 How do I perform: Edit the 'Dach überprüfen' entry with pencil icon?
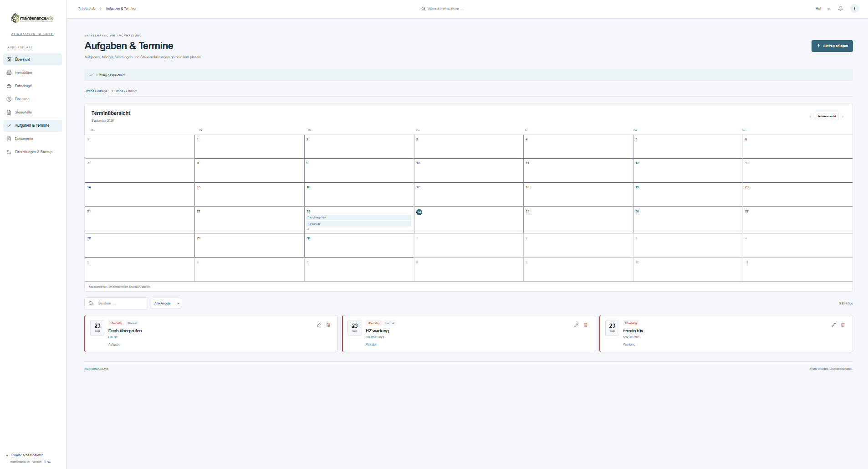coord(319,325)
